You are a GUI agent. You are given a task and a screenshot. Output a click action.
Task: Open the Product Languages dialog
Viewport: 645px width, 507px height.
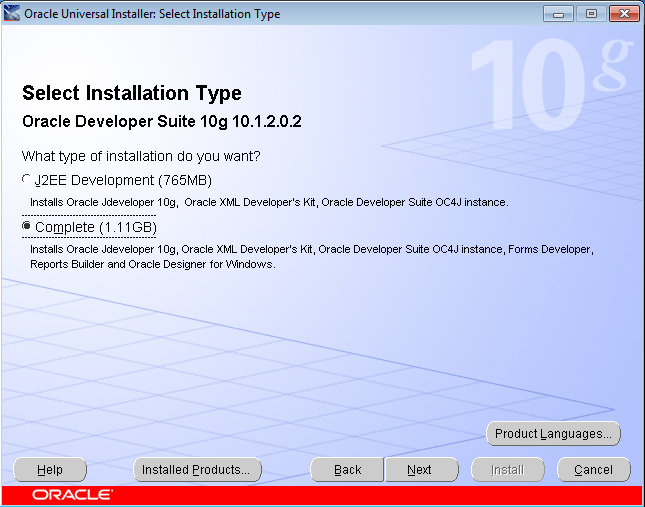pyautogui.click(x=553, y=434)
